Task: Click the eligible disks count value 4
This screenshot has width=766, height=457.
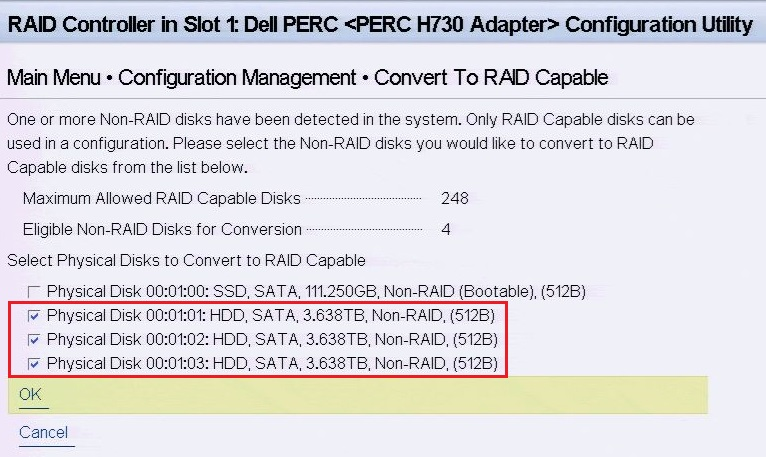Action: pos(445,229)
